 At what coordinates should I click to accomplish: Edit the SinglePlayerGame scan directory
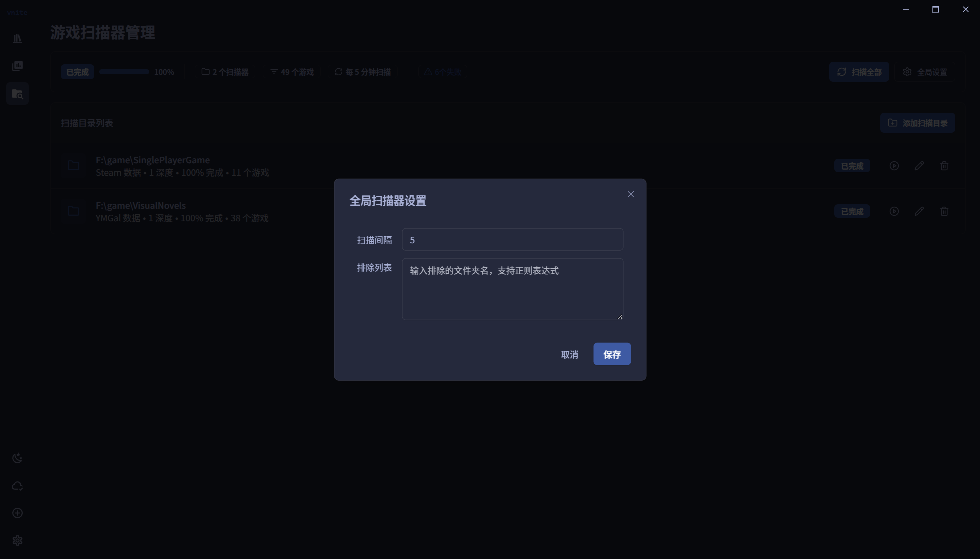pos(919,166)
